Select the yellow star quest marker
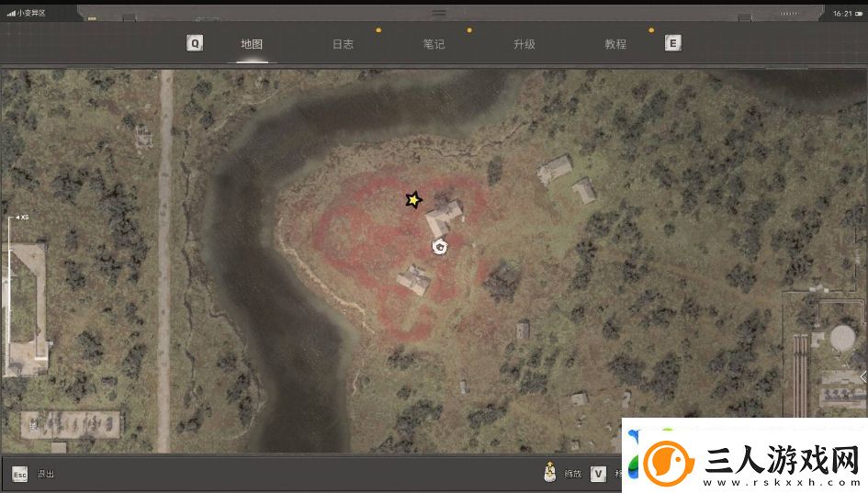868x493 pixels. point(413,200)
